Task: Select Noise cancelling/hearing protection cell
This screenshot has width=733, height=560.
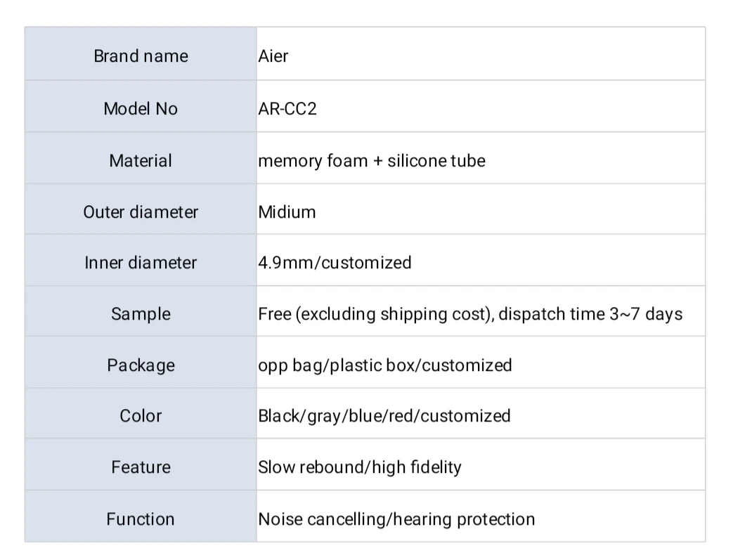Action: (481, 516)
